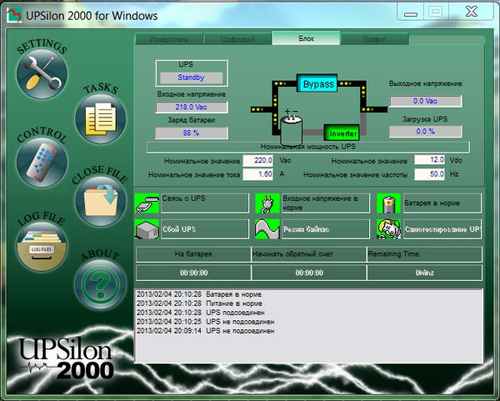Click the battery status icon

[x=388, y=203]
